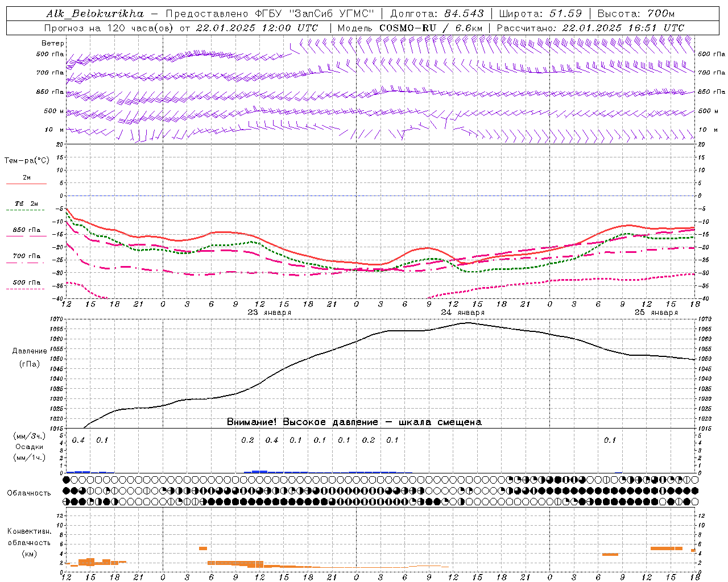Click the "850 гПа" temperature legend entry

(27, 230)
